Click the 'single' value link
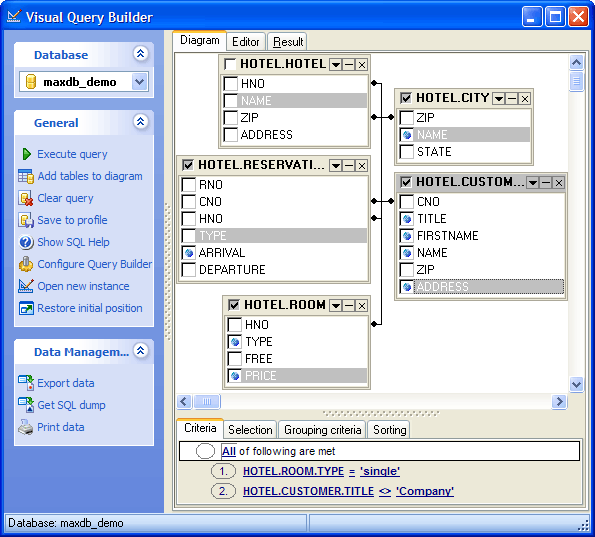 click(380, 471)
